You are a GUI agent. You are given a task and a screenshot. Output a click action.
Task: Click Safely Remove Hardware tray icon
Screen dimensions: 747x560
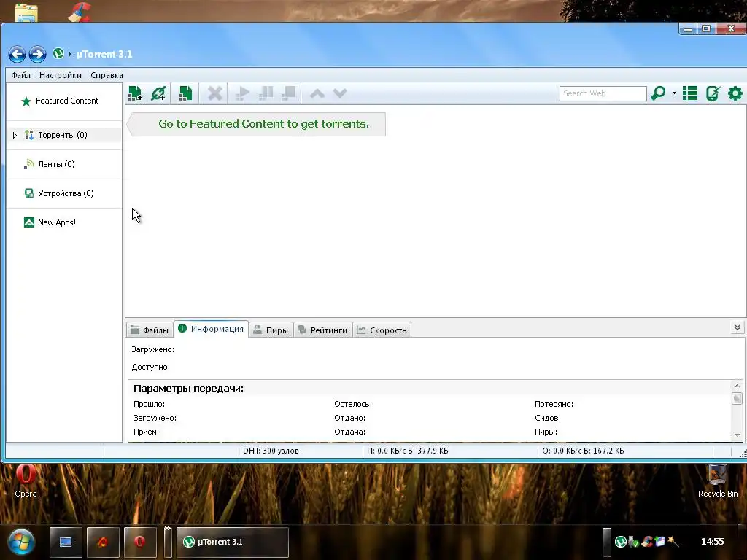point(634,542)
